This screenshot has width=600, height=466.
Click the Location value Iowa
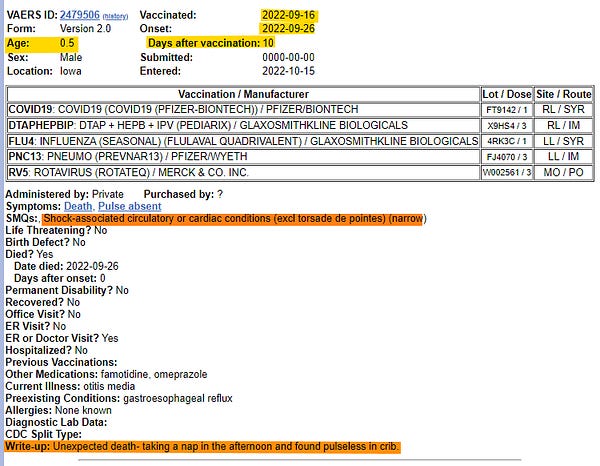tap(71, 71)
